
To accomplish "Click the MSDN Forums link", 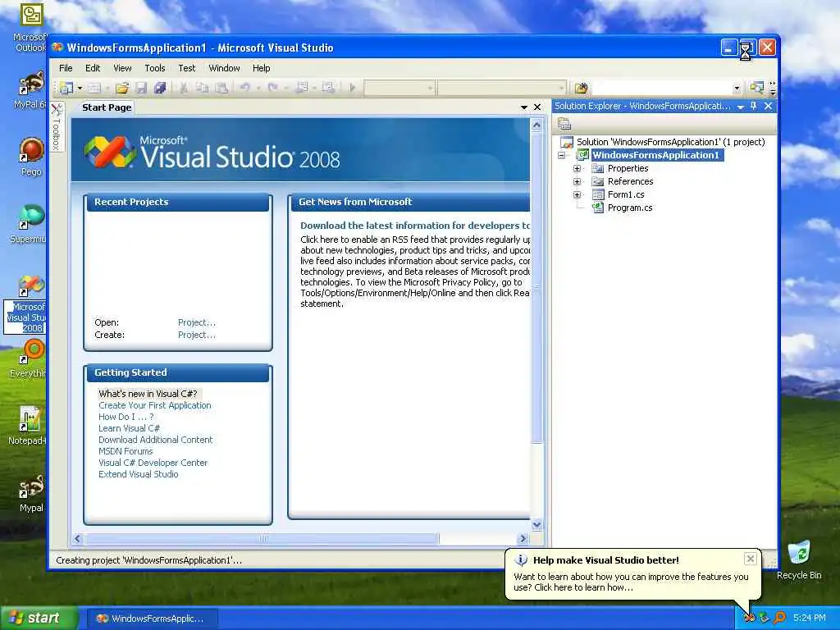I will 126,452.
